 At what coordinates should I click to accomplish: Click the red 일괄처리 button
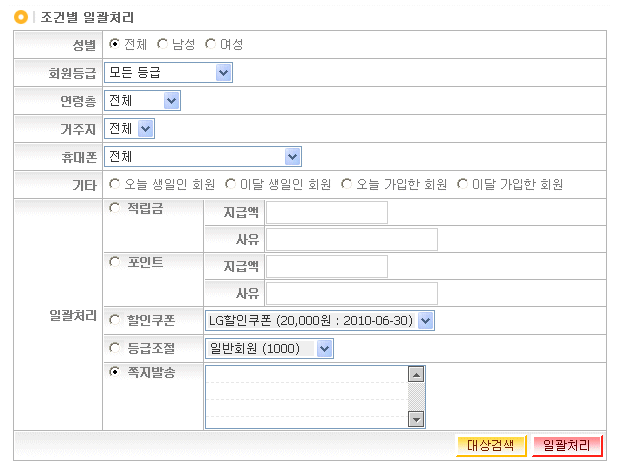(567, 446)
